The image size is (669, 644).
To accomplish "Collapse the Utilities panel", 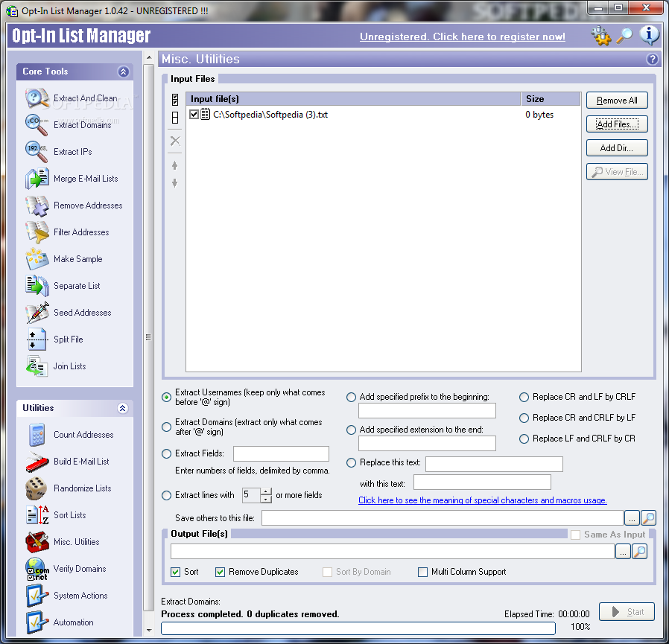I will (123, 408).
